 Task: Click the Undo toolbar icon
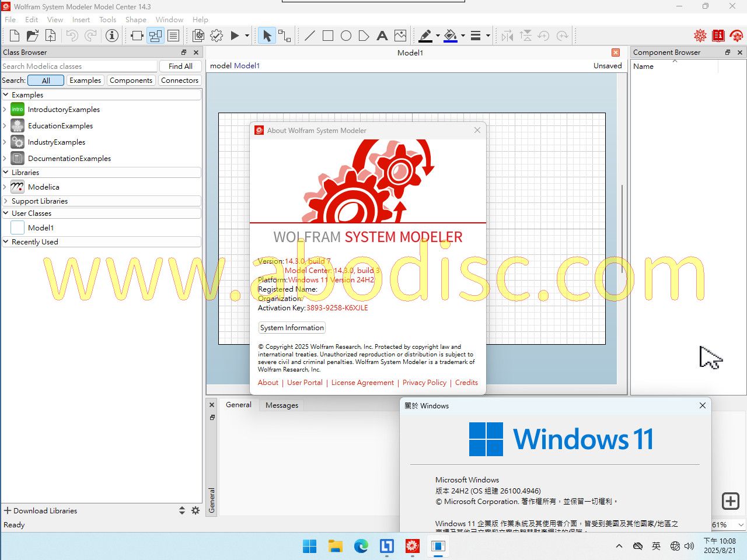[x=72, y=36]
